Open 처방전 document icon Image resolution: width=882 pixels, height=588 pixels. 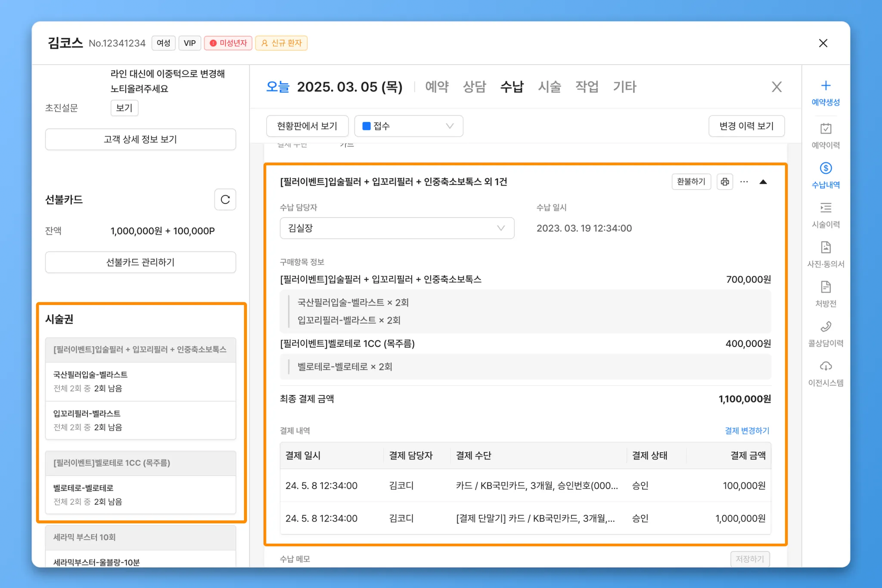tap(825, 287)
